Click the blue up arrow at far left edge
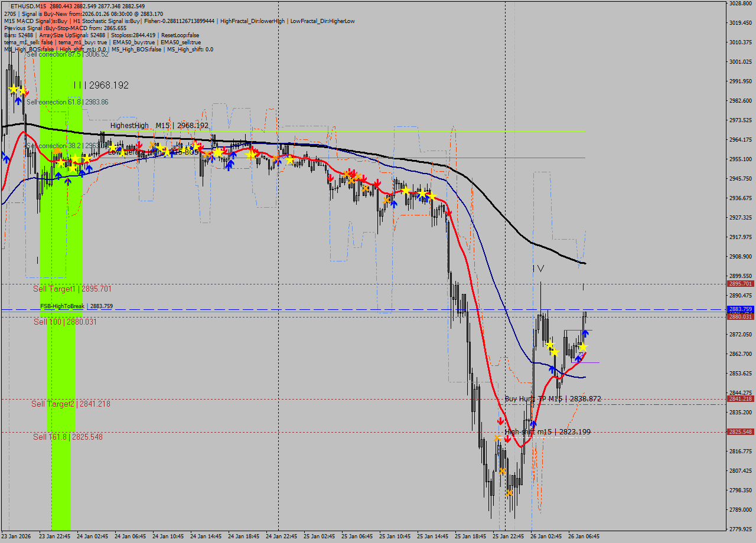The image size is (756, 543). click(x=5, y=158)
